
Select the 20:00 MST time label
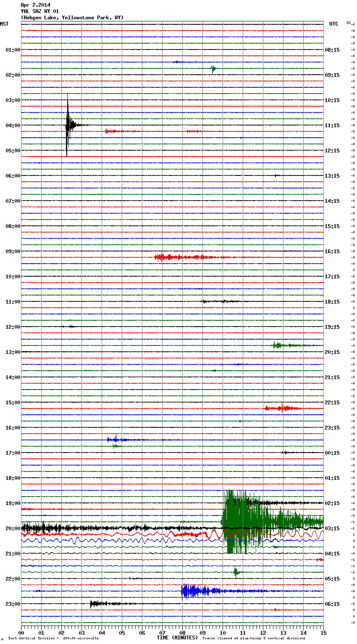coord(13,529)
